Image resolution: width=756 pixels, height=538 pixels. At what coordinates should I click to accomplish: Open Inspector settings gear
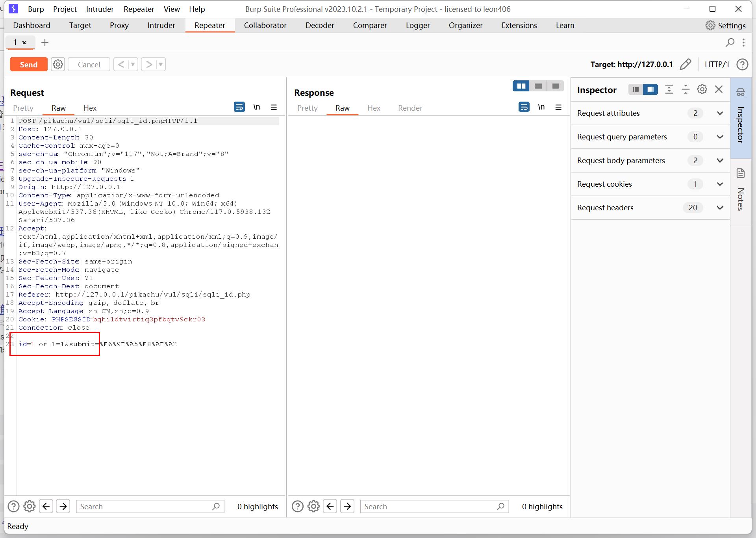(702, 89)
